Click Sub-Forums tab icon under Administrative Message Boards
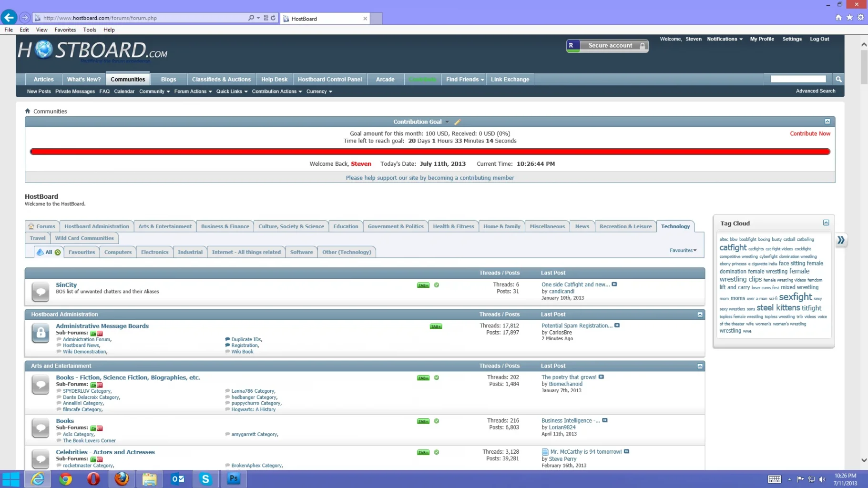This screenshot has height=488, width=868. (x=97, y=333)
